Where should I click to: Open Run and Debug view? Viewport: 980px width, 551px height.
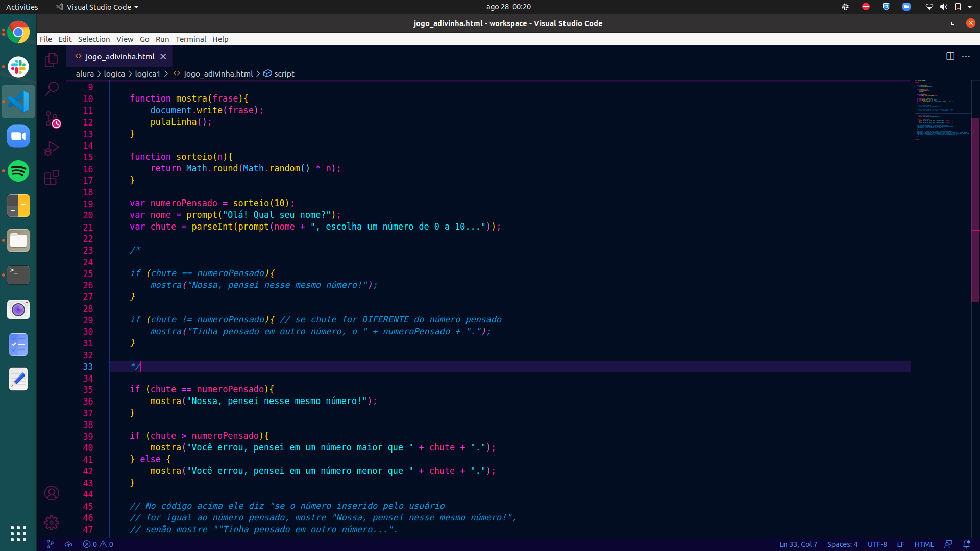(x=52, y=148)
